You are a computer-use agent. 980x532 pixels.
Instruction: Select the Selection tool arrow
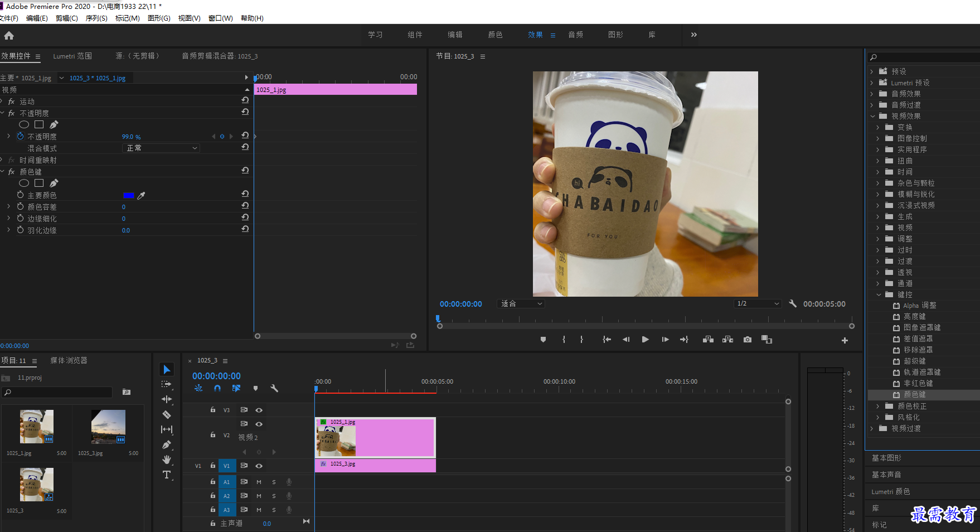(x=167, y=369)
